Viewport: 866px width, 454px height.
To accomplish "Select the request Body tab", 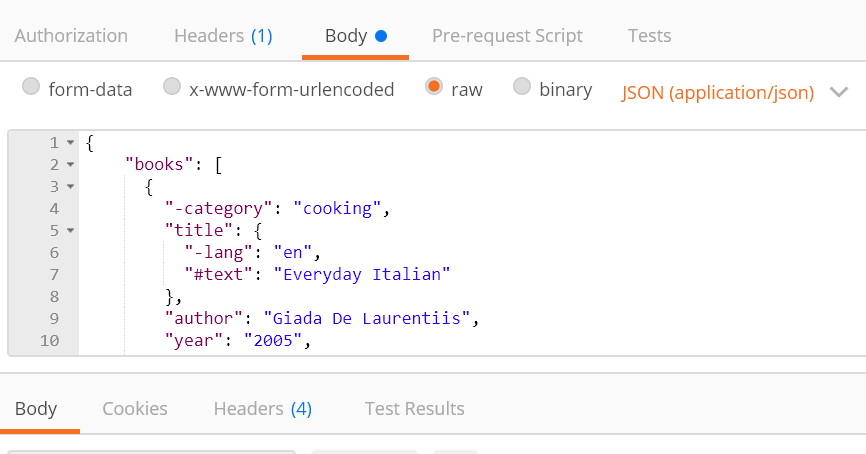I will tap(356, 36).
